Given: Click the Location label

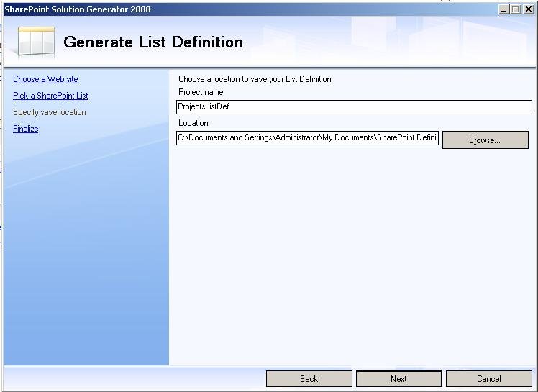Looking at the screenshot, I should [194, 123].
